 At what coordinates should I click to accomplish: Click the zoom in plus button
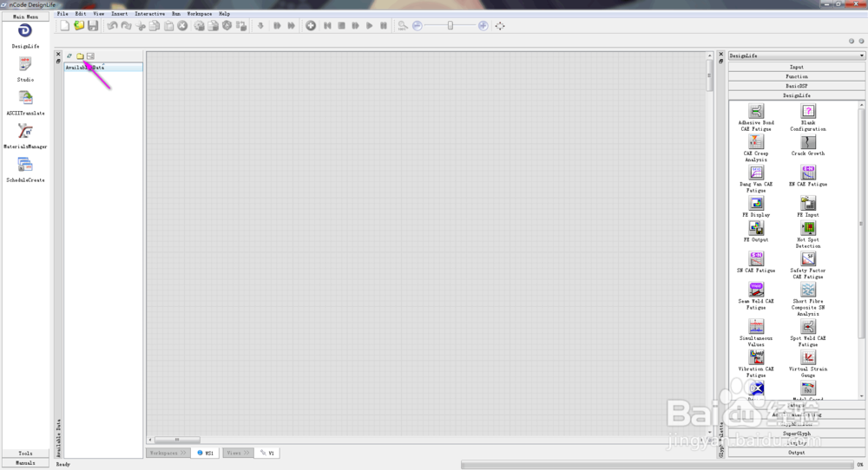[x=483, y=25]
